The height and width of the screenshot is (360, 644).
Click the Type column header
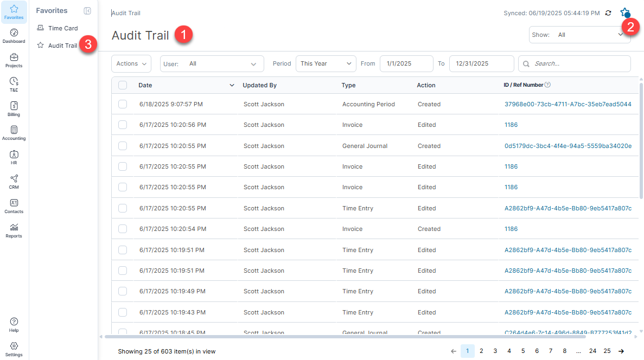[348, 85]
